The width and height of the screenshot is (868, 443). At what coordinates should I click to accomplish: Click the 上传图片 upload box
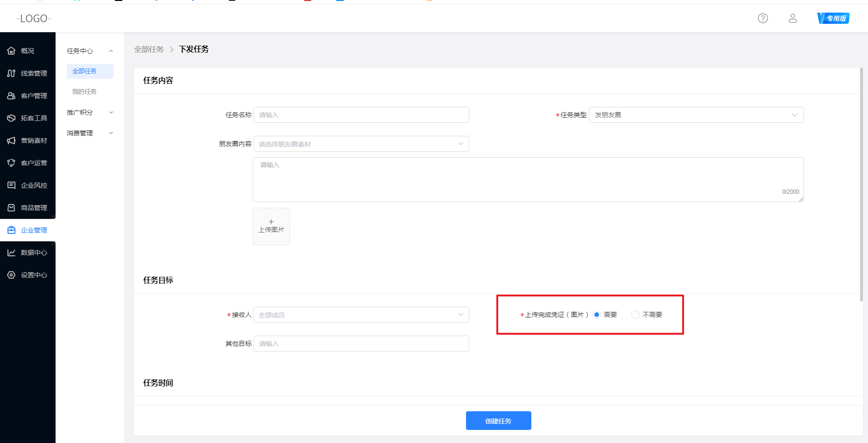click(x=271, y=226)
